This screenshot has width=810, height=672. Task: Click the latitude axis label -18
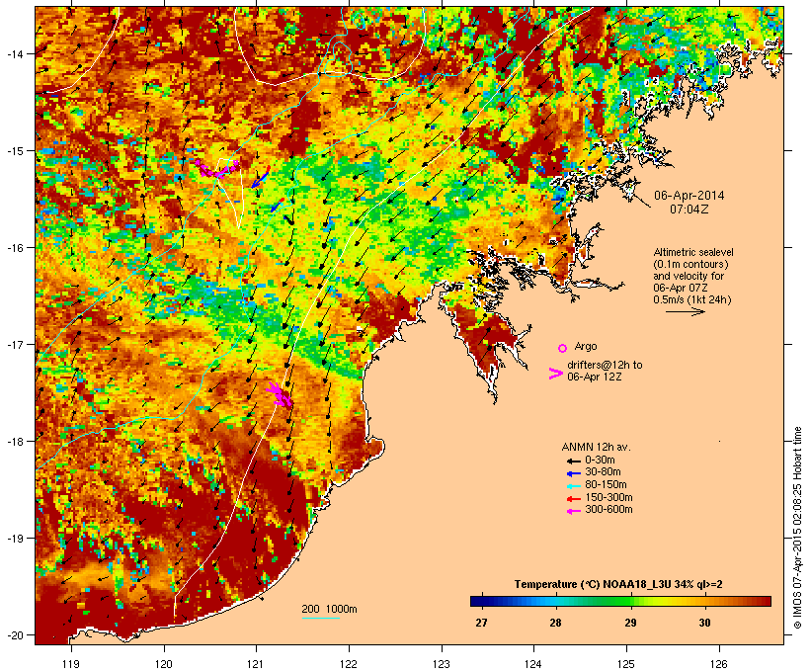pos(14,442)
